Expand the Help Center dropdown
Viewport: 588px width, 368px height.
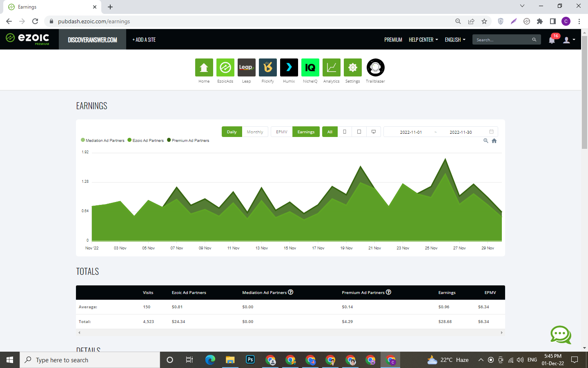tap(423, 40)
